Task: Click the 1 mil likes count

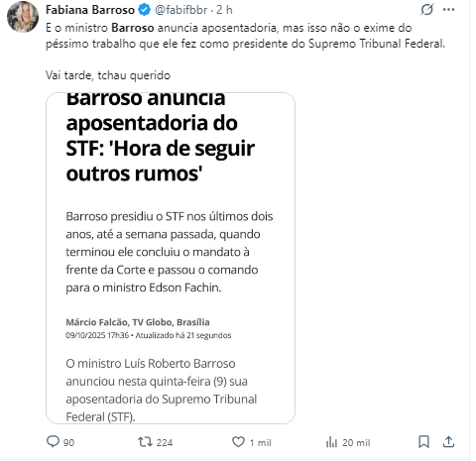Action: coord(260,442)
